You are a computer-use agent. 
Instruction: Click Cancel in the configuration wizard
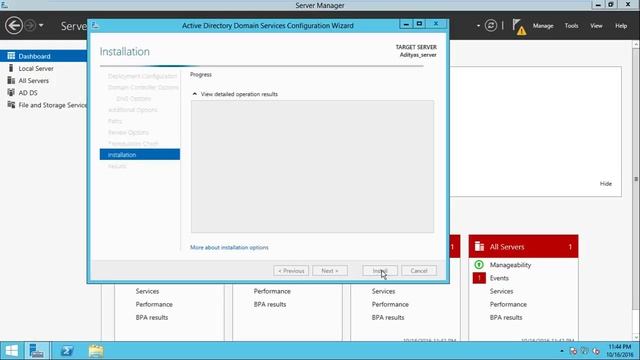click(419, 271)
